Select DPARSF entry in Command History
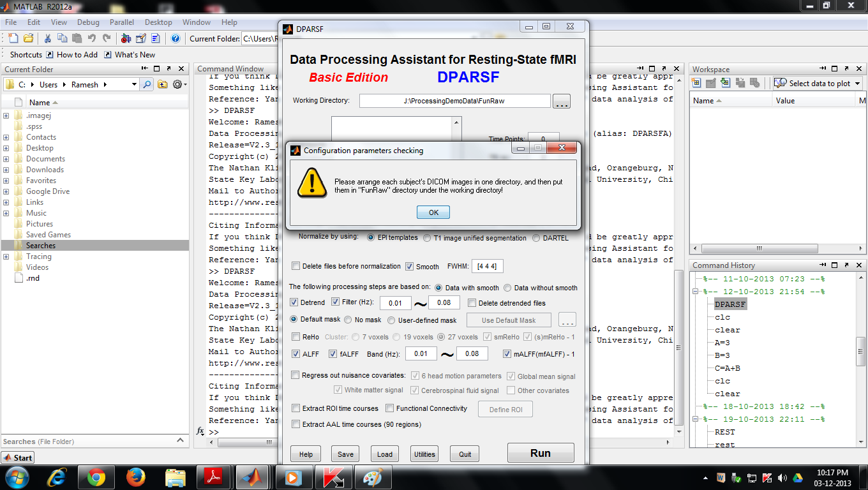 [x=730, y=304]
